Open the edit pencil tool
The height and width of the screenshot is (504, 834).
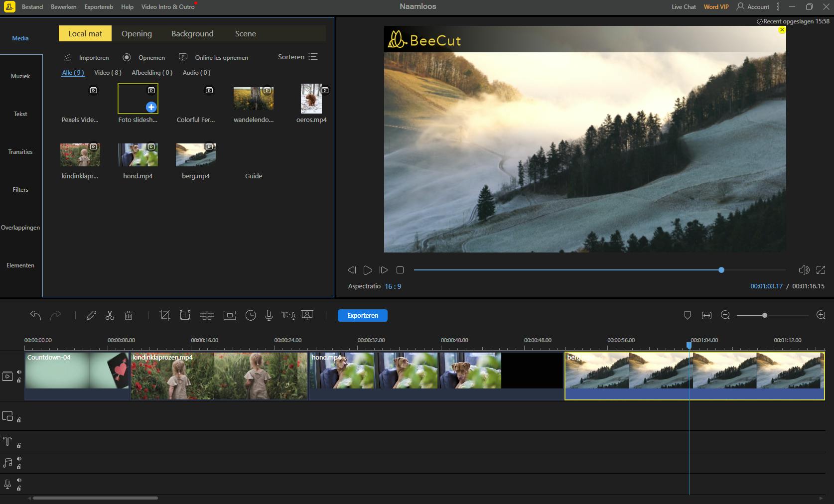tap(91, 315)
